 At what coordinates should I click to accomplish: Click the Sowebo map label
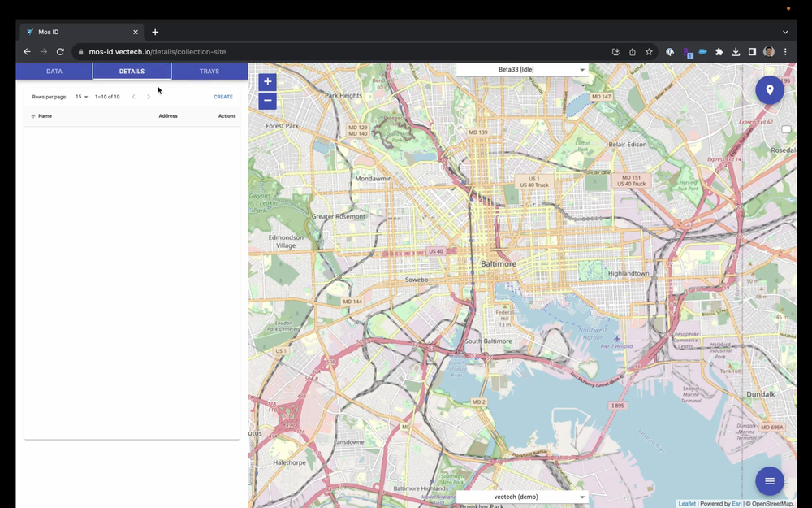[x=417, y=280]
